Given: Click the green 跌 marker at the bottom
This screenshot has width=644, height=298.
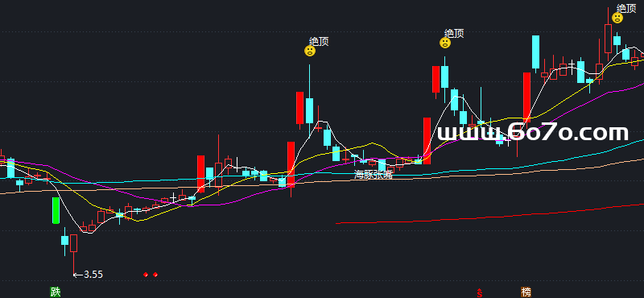Looking at the screenshot, I should (x=56, y=292).
